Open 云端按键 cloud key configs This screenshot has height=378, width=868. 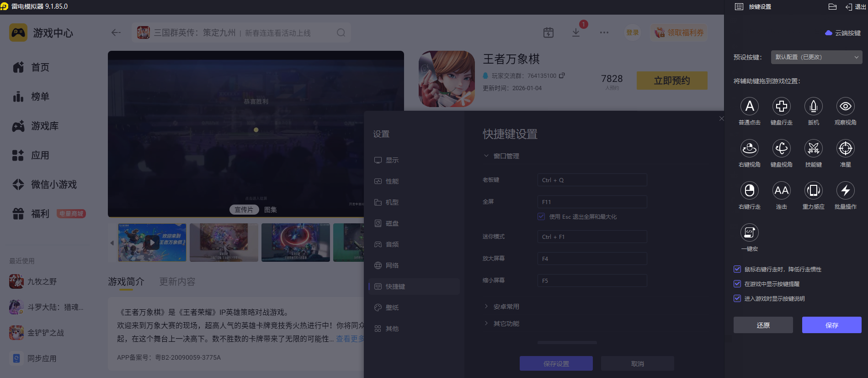(x=843, y=33)
